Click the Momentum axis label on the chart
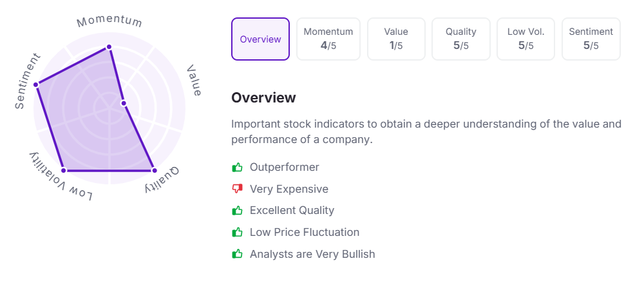 109,21
